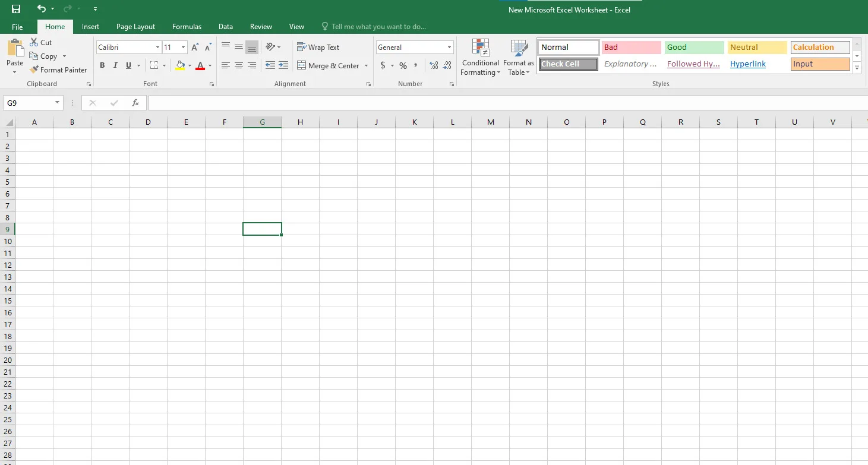Increase decimal places

click(434, 65)
